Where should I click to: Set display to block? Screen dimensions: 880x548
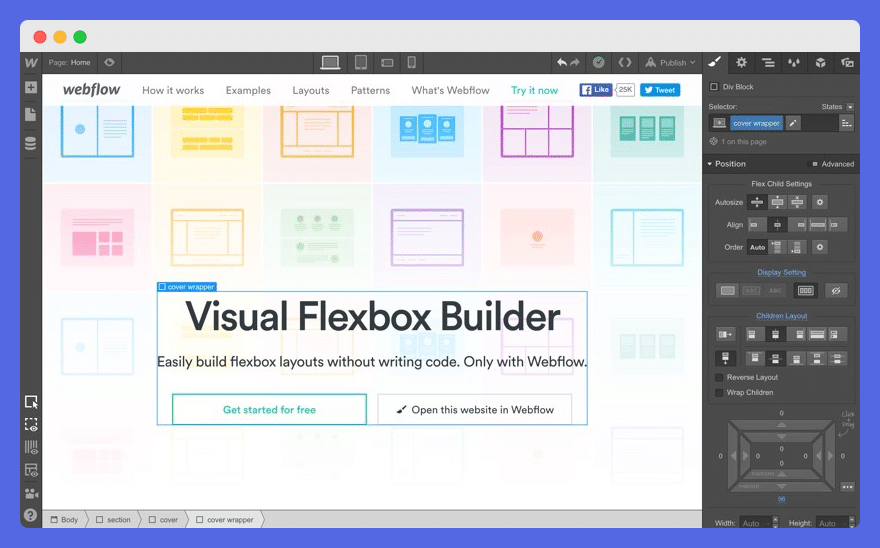(x=728, y=290)
